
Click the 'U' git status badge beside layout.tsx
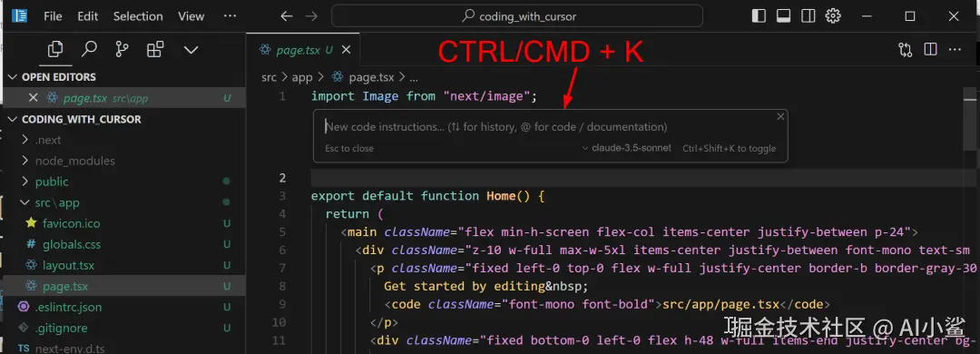point(227,265)
